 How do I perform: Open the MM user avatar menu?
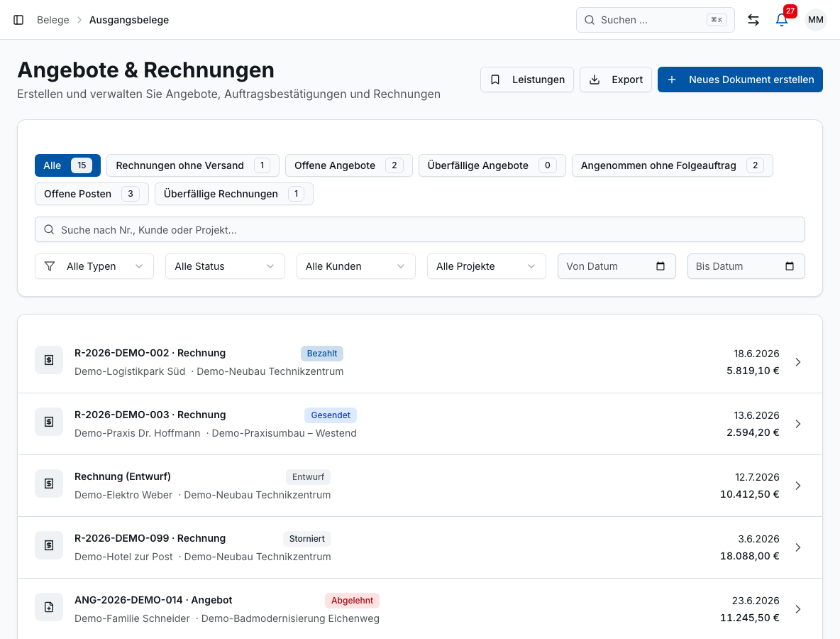[815, 20]
